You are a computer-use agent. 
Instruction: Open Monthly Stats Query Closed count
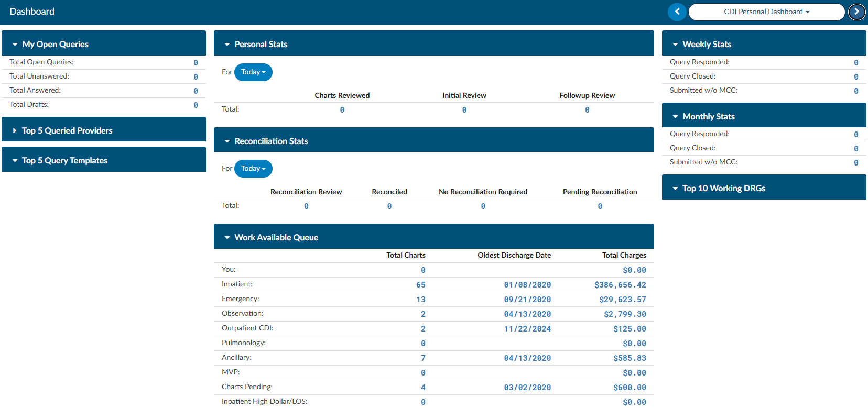(856, 148)
